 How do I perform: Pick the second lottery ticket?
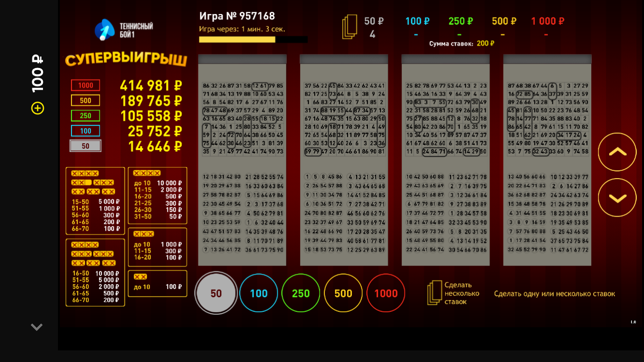point(344,160)
